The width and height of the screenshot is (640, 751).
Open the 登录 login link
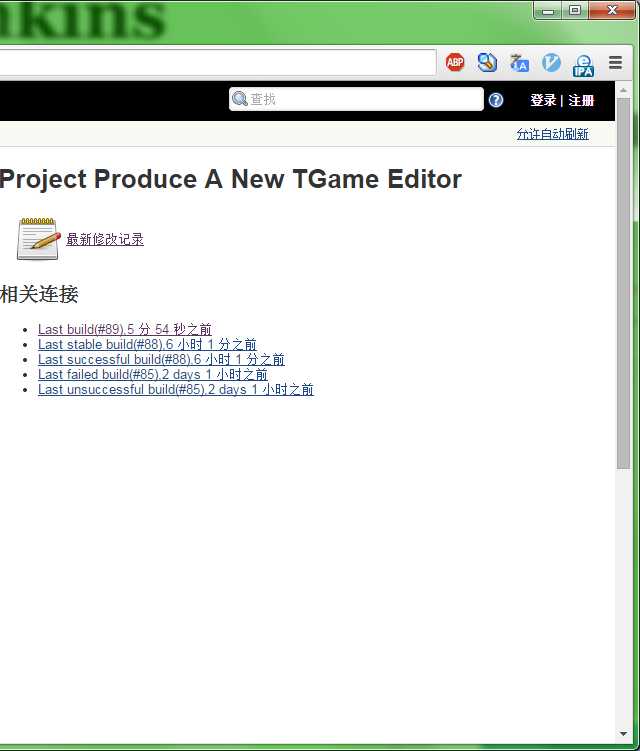(x=543, y=100)
